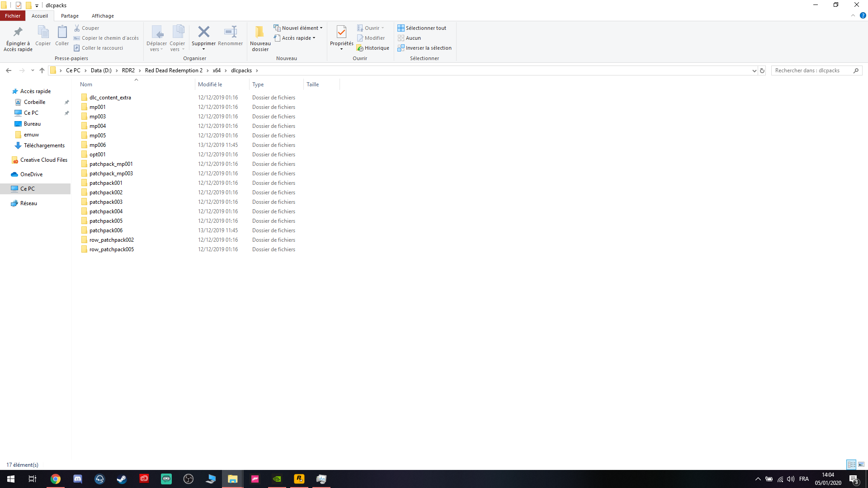868x488 pixels.
Task: Click Ouvrir in ribbon
Action: 370,28
